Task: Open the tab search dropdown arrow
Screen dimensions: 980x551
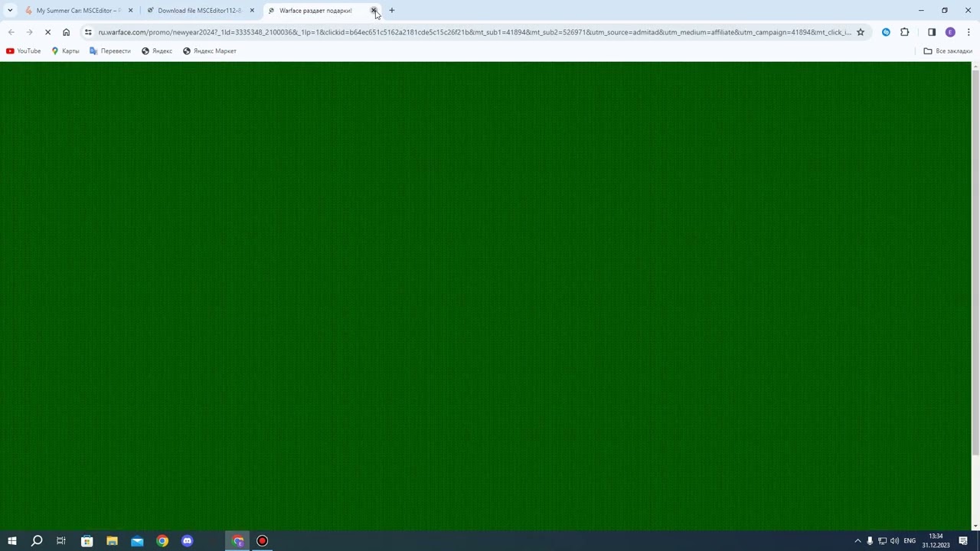Action: (10, 11)
